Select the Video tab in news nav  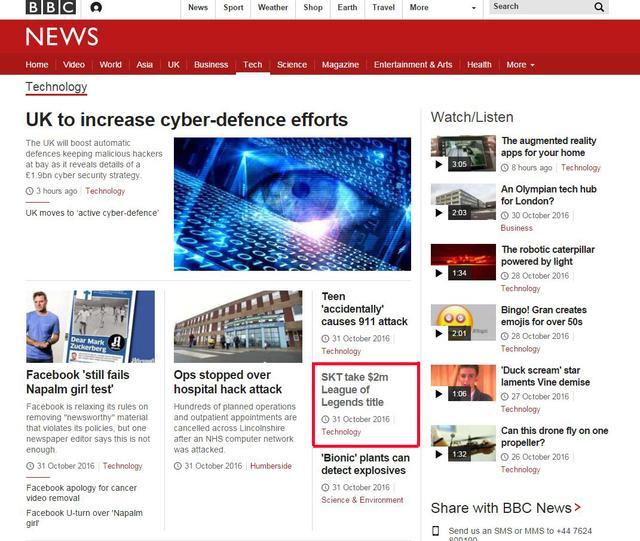click(x=74, y=65)
